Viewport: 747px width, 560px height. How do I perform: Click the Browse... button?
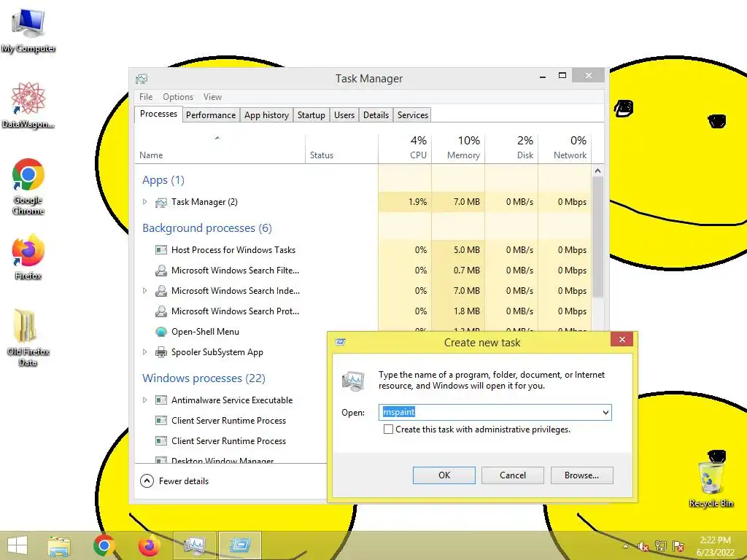point(581,475)
